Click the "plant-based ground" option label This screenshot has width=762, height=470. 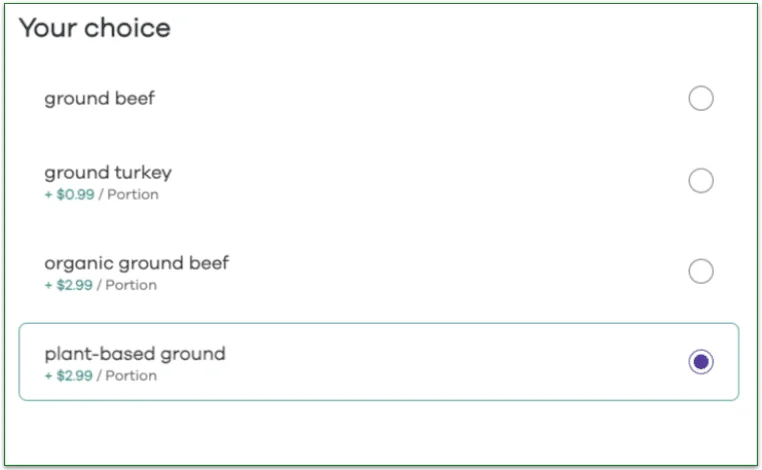[135, 353]
